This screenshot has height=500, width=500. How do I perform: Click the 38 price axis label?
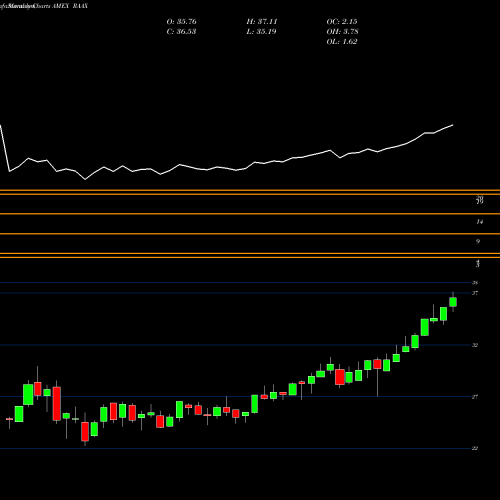[475, 283]
